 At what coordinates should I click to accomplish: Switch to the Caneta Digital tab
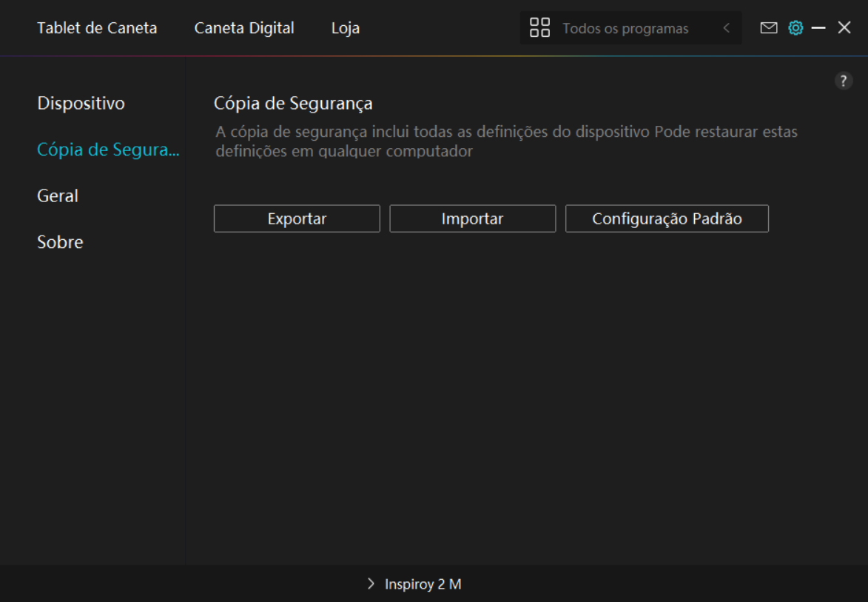pos(244,28)
